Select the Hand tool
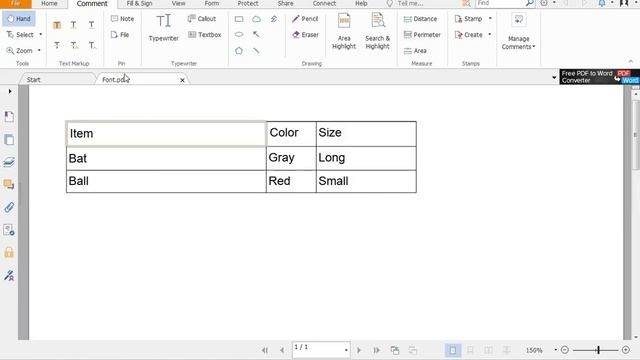 click(19, 19)
